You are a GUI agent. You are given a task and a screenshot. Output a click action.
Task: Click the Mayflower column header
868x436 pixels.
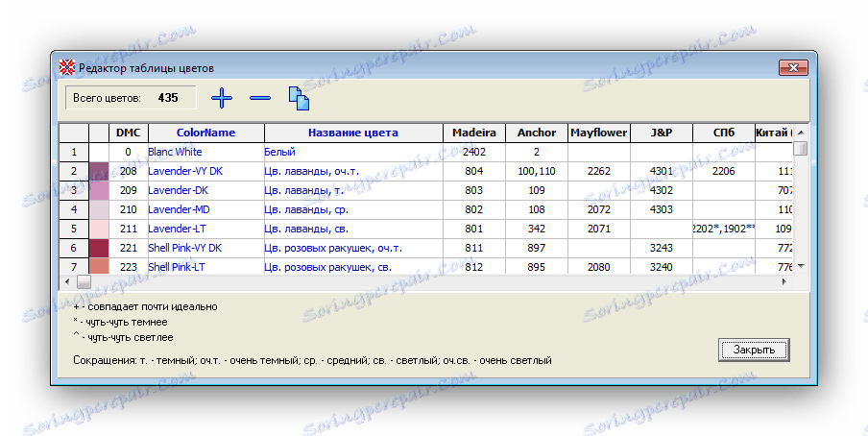pyautogui.click(x=599, y=133)
